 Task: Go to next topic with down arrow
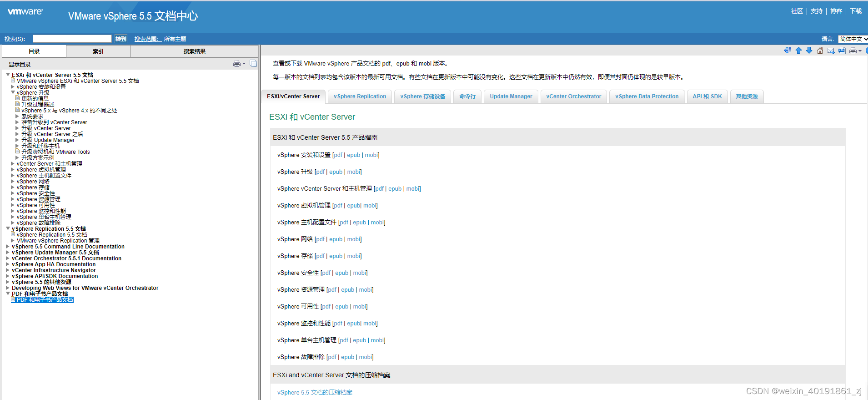(809, 51)
